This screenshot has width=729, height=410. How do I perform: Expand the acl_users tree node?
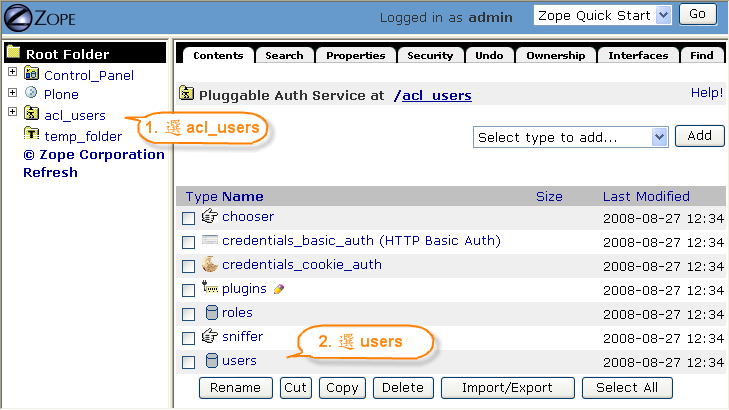pyautogui.click(x=13, y=112)
